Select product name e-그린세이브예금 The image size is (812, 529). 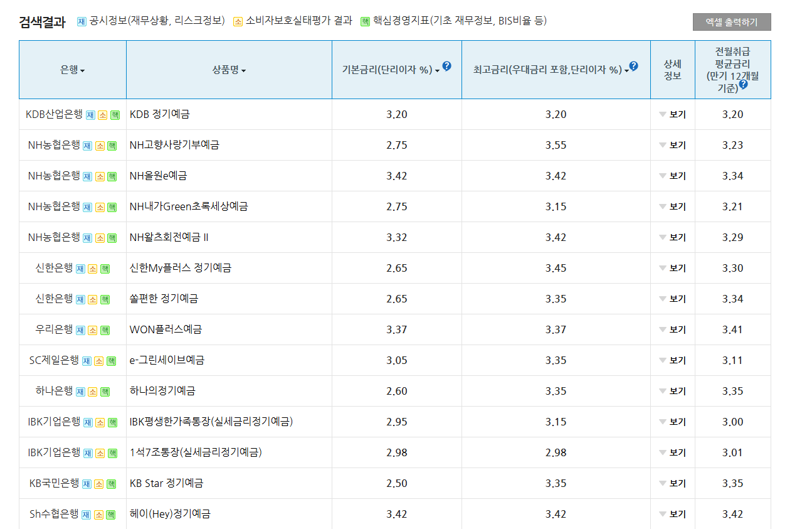pyautogui.click(x=167, y=360)
